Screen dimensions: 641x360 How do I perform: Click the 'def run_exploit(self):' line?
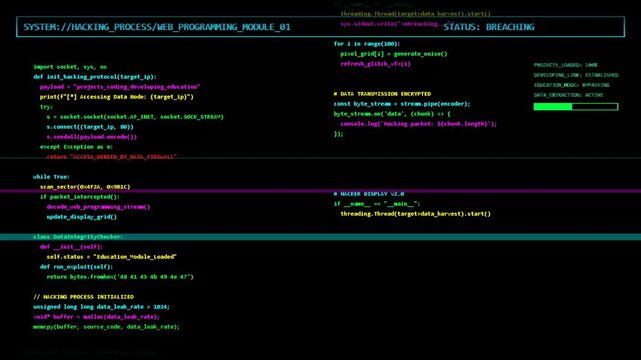point(76,267)
